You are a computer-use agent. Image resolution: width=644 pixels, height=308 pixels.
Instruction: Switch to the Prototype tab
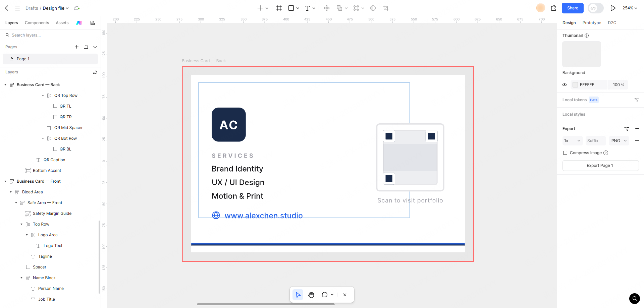coord(592,23)
